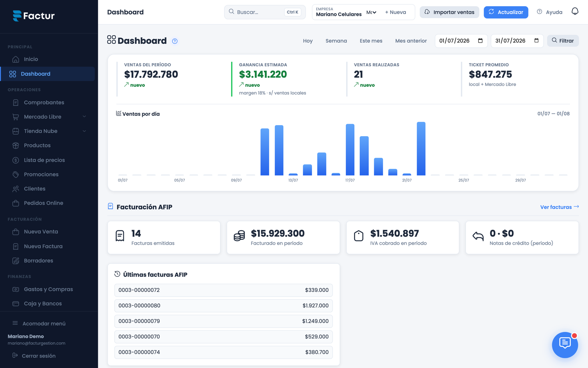The height and width of the screenshot is (368, 588).
Task: Open calendar picker for end date 31/07/2026
Action: (x=537, y=41)
